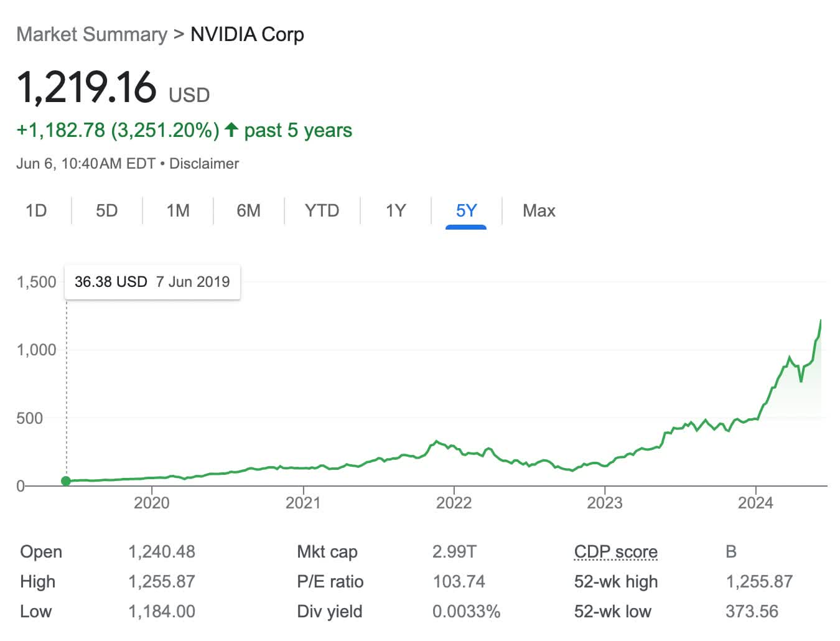Click the 2024 label on the timeline
The height and width of the screenshot is (641, 840).
[755, 503]
